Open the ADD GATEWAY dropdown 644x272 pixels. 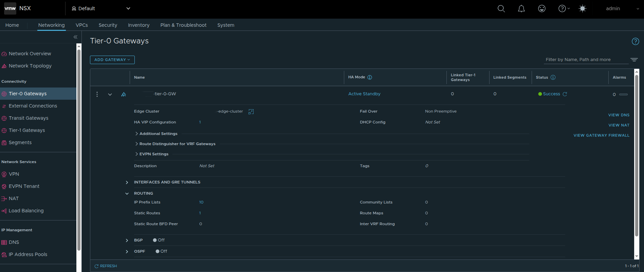pos(112,60)
